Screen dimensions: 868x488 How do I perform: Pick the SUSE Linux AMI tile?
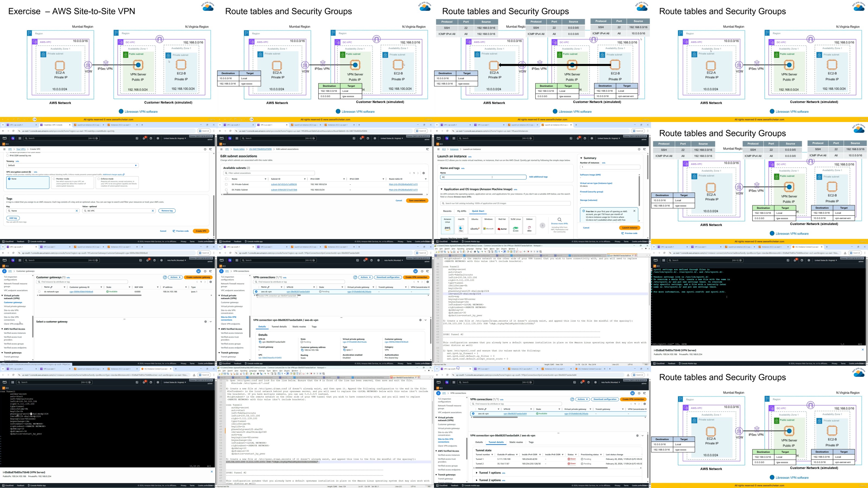pyautogui.click(x=516, y=225)
